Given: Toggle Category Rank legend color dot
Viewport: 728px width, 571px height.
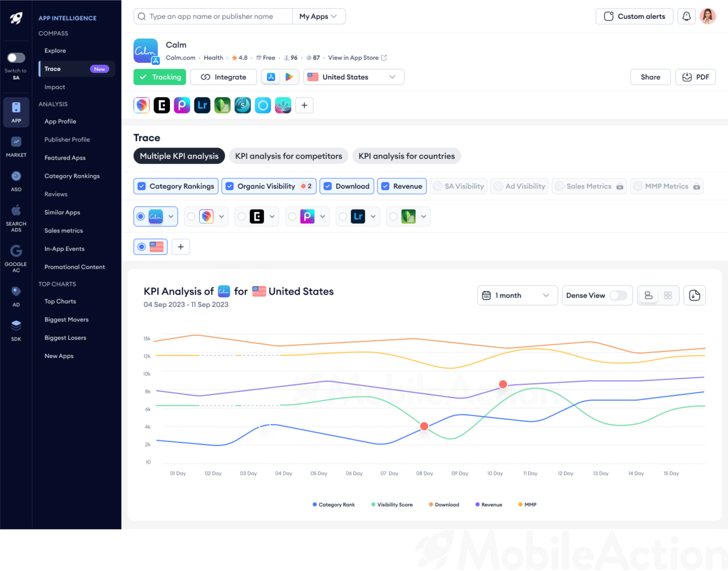Looking at the screenshot, I should click(x=315, y=504).
